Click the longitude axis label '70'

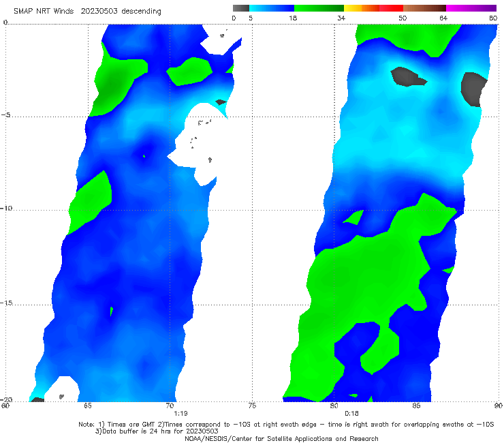click(x=170, y=406)
